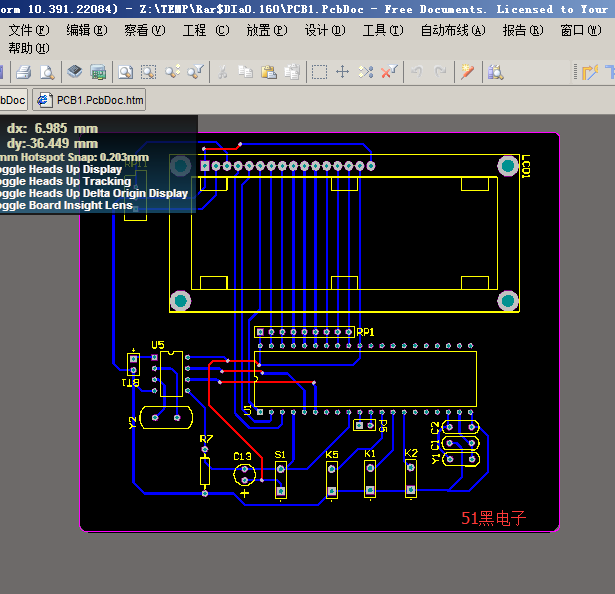Select the K2 designator label
615x594 pixels.
(411, 454)
